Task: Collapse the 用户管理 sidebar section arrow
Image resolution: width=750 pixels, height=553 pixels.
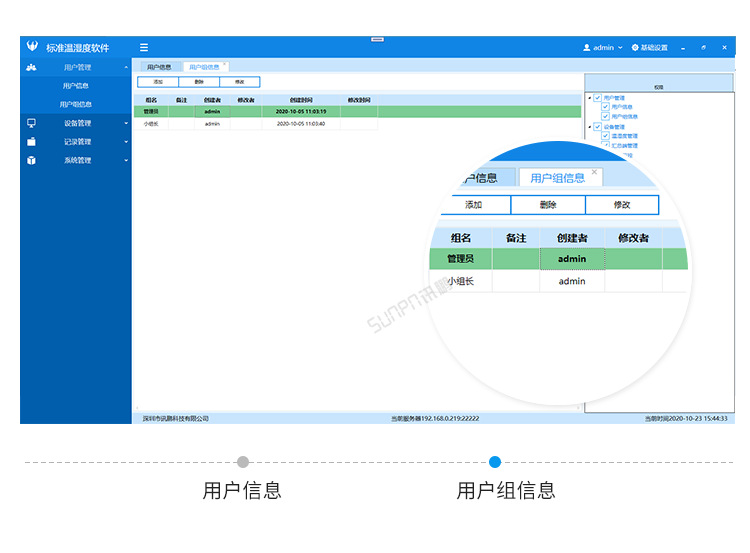Action: point(126,67)
